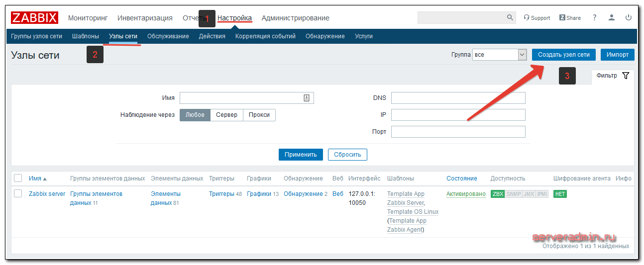The image size is (644, 265).
Task: Click the grey IPMI availability badge
Action: click(542, 194)
